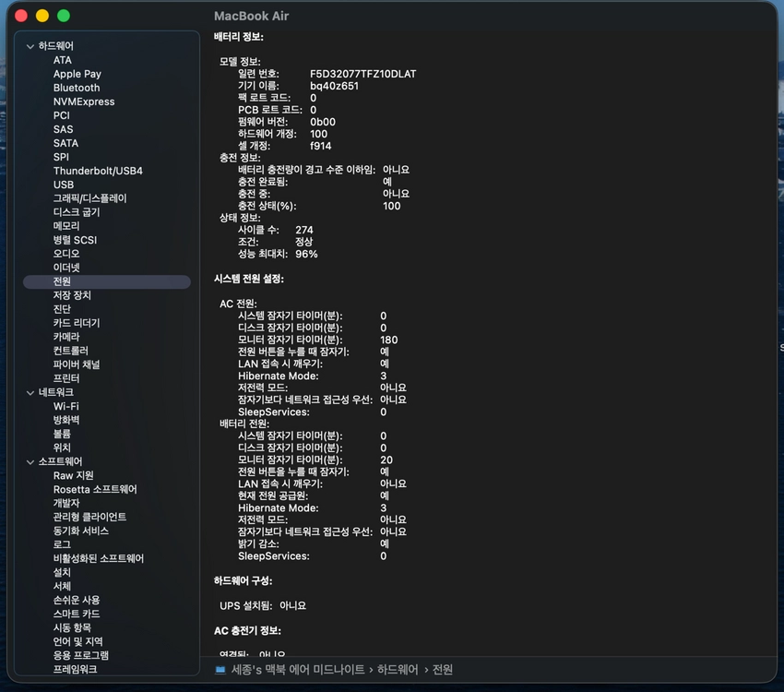This screenshot has width=784, height=692.
Task: Open 응용 프로그램 entry
Action: 81,655
